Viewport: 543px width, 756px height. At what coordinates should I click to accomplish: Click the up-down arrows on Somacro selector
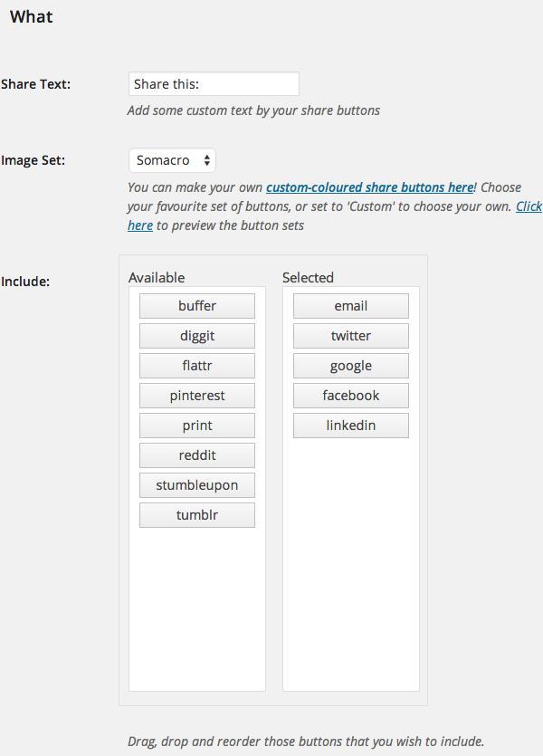(x=206, y=160)
